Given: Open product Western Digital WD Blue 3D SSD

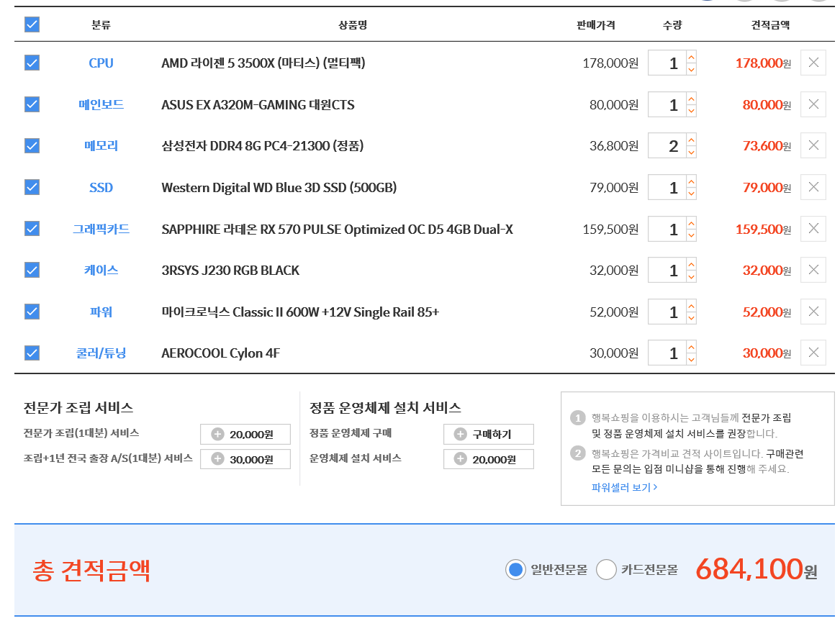Looking at the screenshot, I should (279, 187).
